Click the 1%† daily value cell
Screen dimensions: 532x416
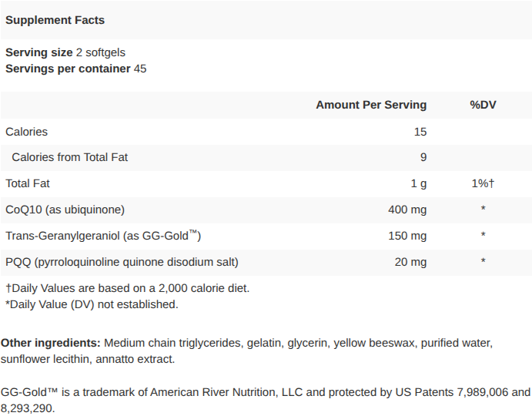point(483,183)
